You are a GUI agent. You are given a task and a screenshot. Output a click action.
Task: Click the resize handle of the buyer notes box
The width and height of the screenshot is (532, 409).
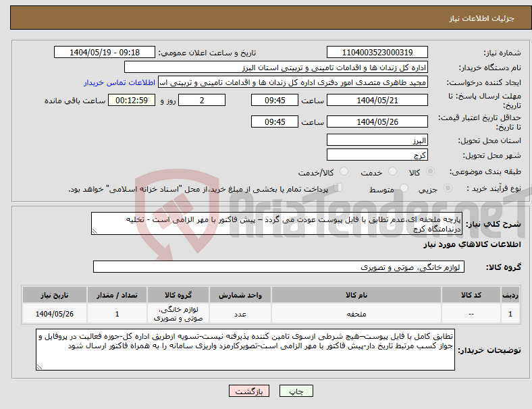point(39,367)
